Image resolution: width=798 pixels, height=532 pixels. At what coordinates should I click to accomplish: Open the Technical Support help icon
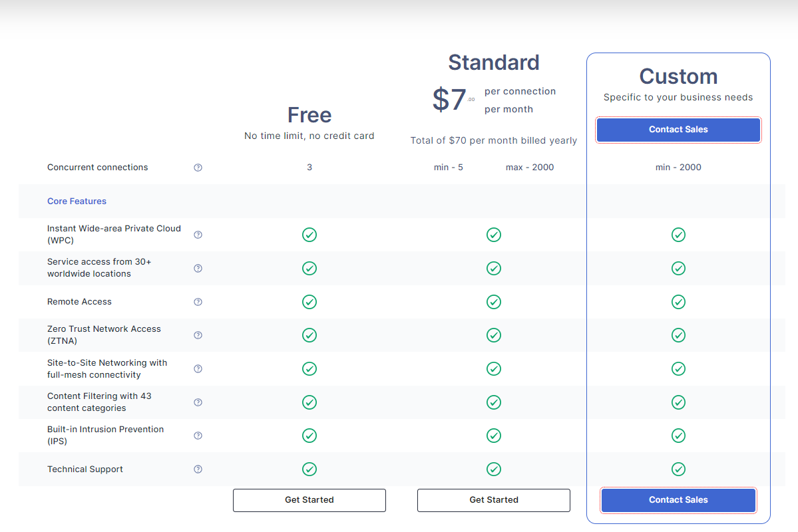198,469
